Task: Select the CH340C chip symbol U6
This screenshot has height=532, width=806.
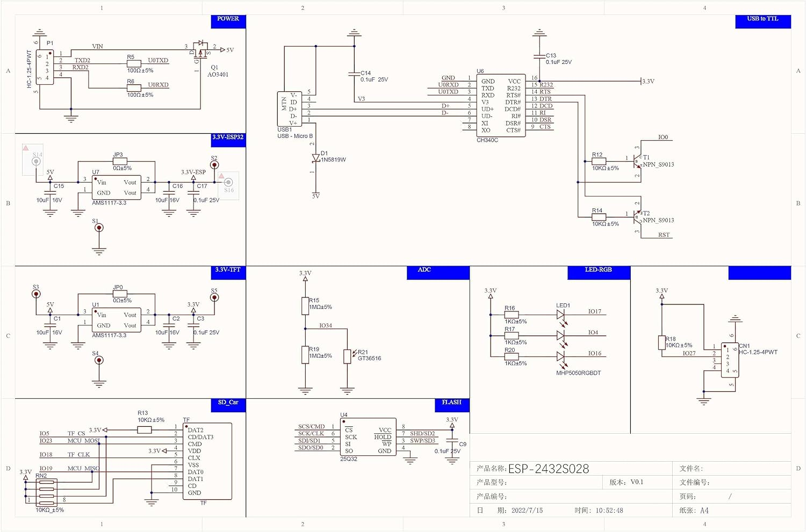Action: pos(501,105)
